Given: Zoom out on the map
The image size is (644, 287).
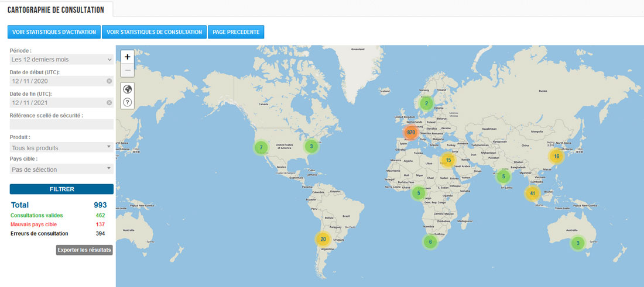Looking at the screenshot, I should tap(128, 70).
